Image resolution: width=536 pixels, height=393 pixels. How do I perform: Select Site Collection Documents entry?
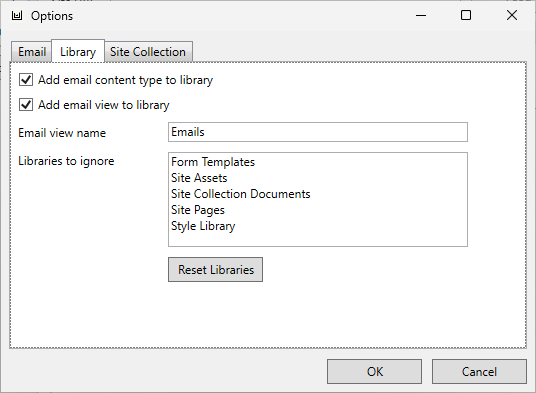[241, 194]
